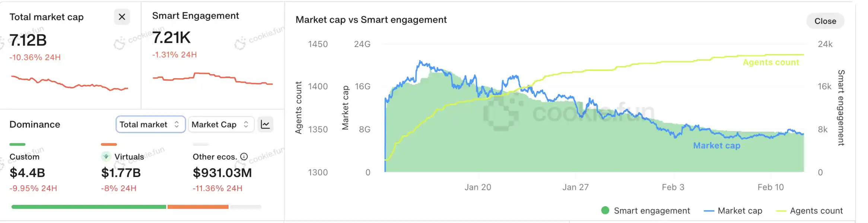Click the Virtuals ecosystem logo icon
This screenshot has width=868, height=223.
pos(106,157)
